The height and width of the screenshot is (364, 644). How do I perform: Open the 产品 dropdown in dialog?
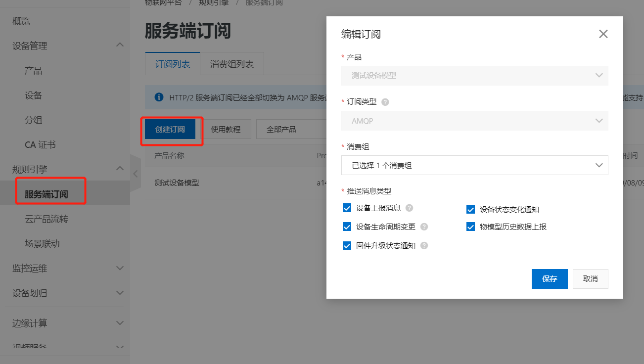475,76
